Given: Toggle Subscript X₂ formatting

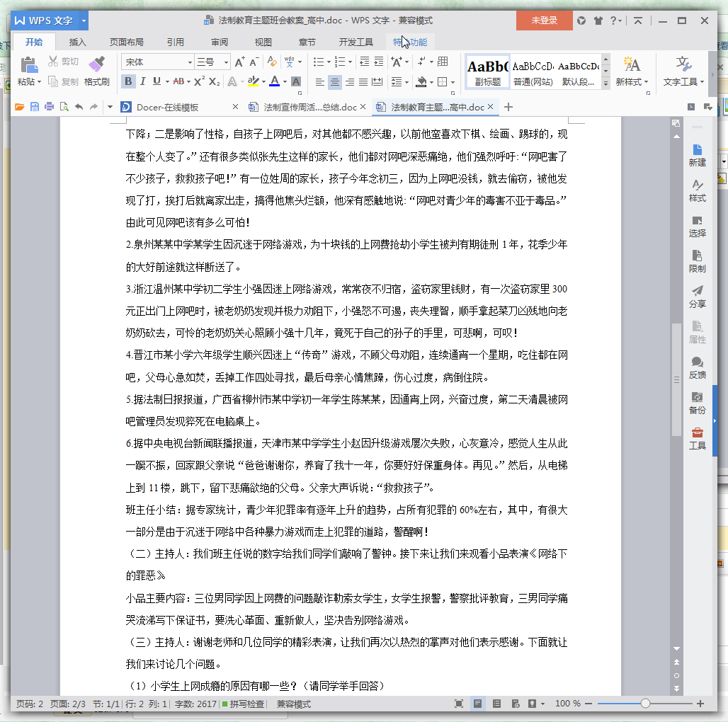Looking at the screenshot, I should coord(214,81).
